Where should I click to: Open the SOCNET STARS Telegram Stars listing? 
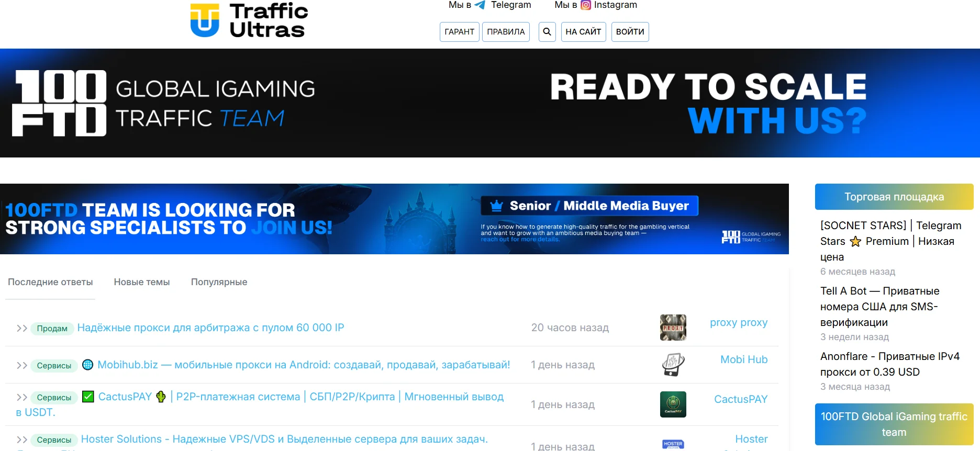coord(891,241)
